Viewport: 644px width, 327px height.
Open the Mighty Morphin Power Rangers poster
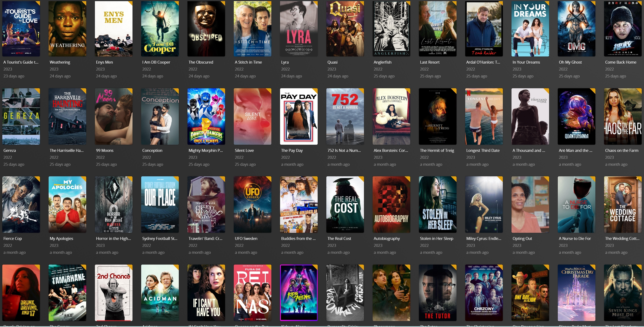click(206, 116)
